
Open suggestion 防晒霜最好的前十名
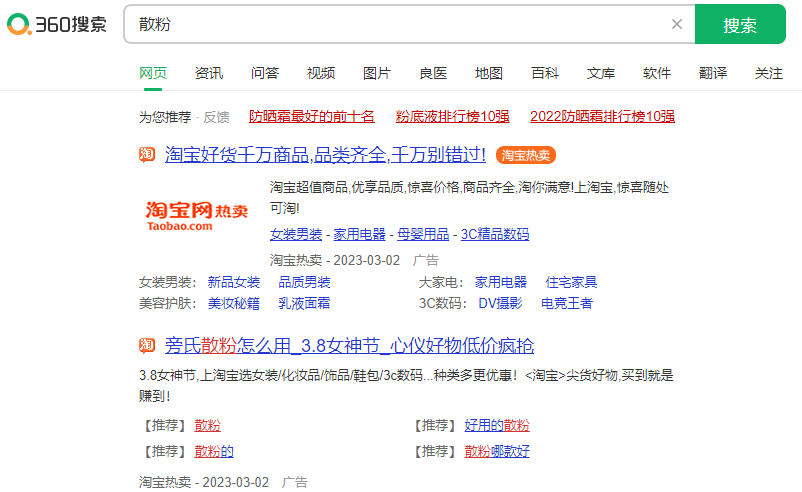[311, 117]
